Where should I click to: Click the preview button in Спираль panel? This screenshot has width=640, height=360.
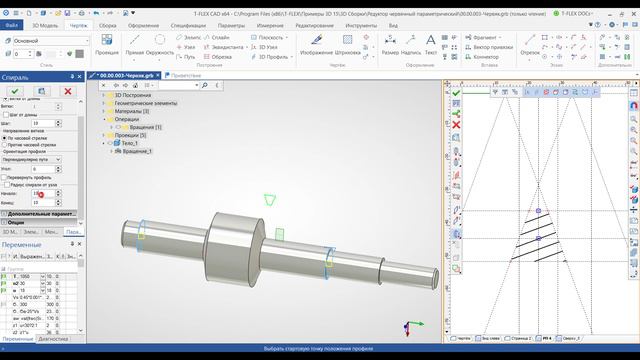pyautogui.click(x=42, y=91)
